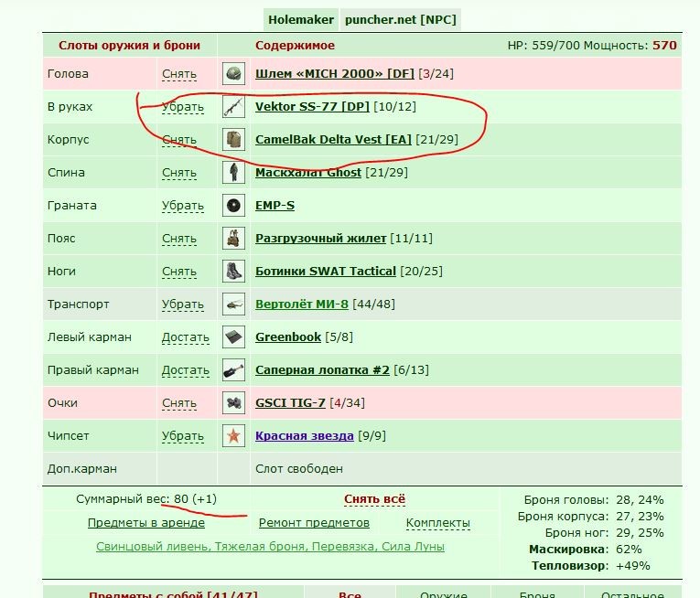The height and width of the screenshot is (598, 700).
Task: Click Снять for the Корпус slot
Action: [179, 140]
